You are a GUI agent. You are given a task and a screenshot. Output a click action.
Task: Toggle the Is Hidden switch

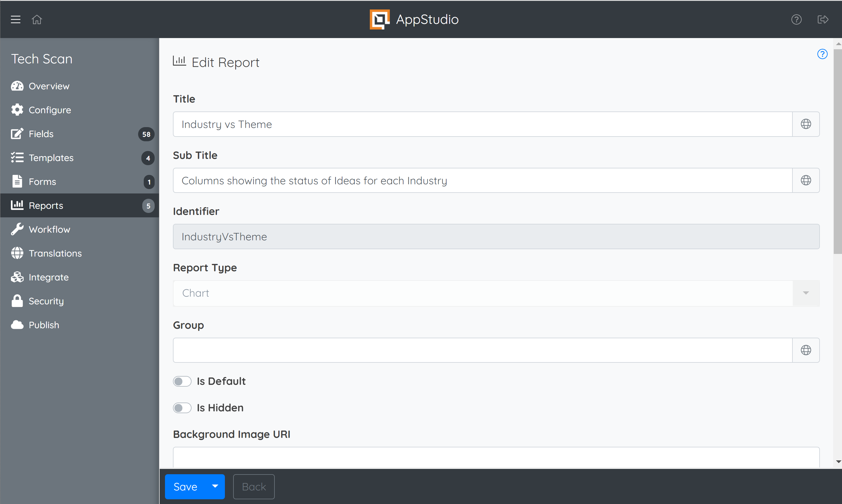[182, 408]
